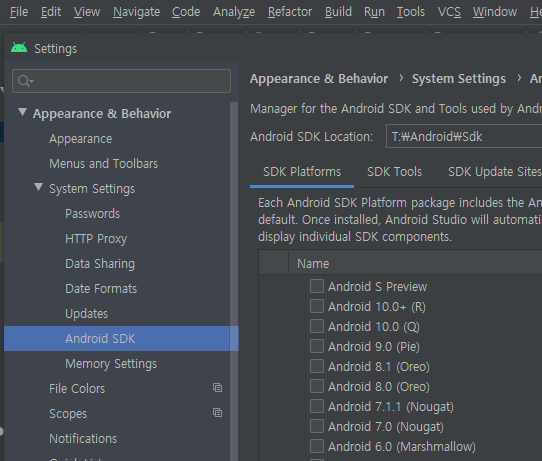Click the Android S Preview row text
Screen dimensions: 542x461
click(x=377, y=286)
